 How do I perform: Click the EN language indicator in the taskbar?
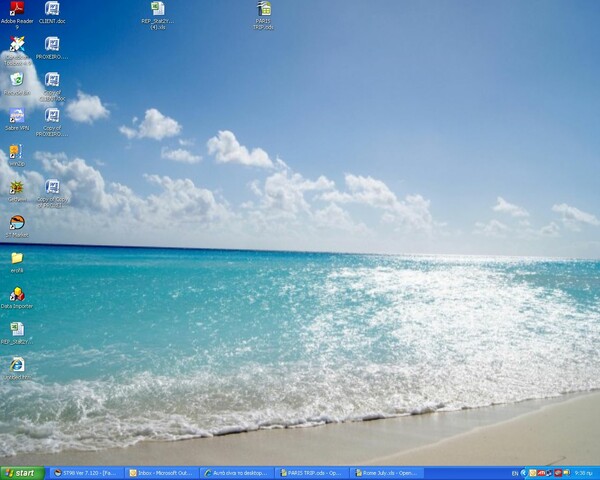click(x=515, y=472)
